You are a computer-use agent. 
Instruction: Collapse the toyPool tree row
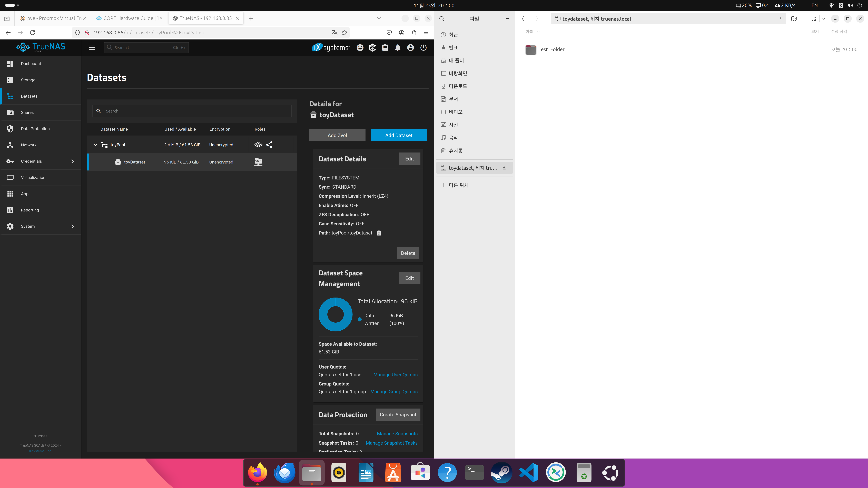[95, 145]
